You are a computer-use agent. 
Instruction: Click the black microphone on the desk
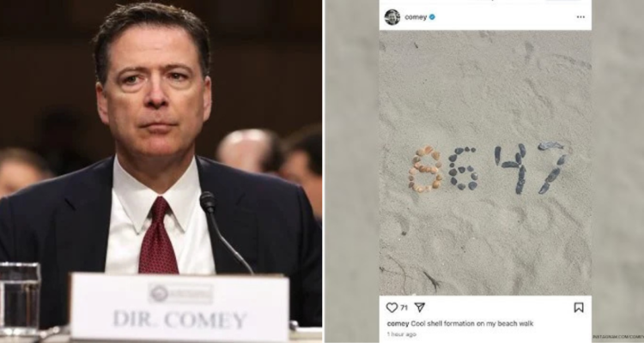(222, 232)
